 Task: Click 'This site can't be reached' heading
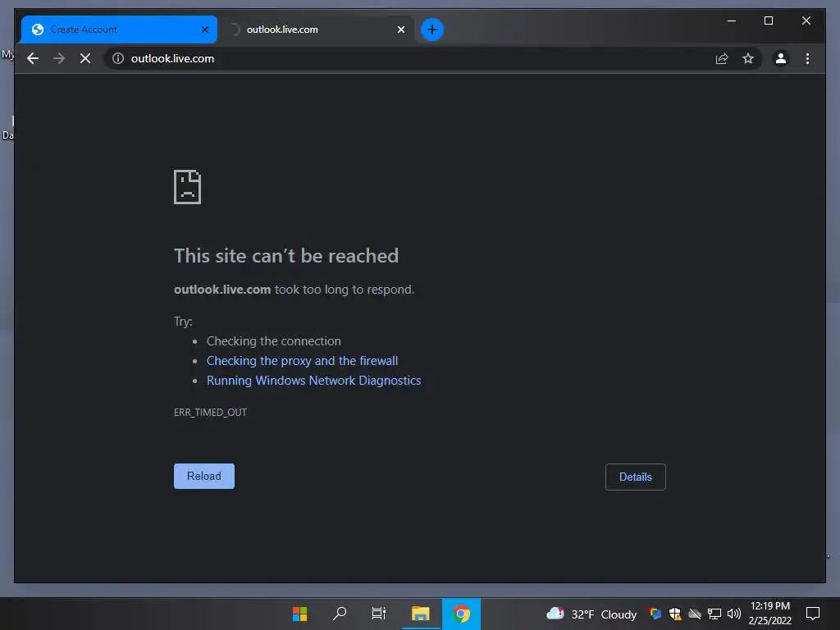click(286, 256)
